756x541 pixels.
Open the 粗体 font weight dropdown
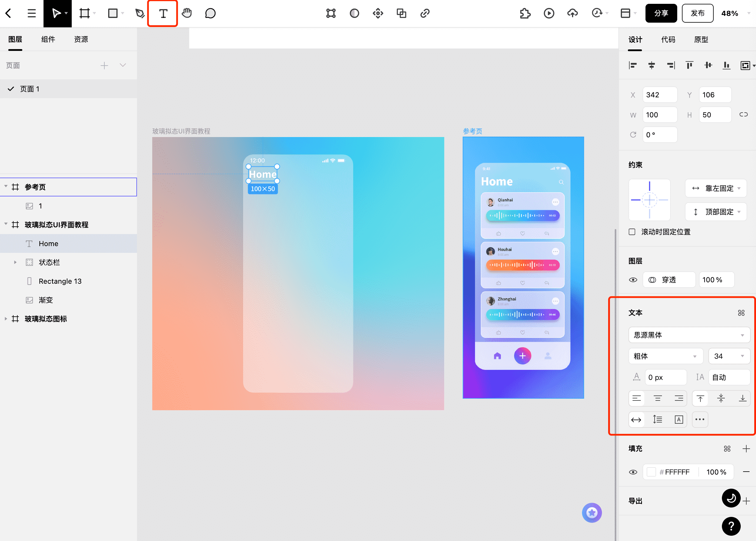(666, 356)
